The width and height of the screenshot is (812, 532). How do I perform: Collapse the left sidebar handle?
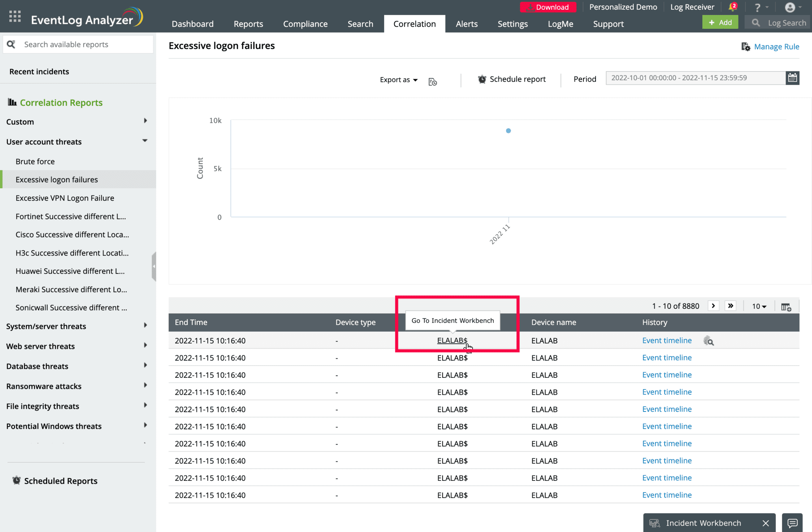[154, 267]
